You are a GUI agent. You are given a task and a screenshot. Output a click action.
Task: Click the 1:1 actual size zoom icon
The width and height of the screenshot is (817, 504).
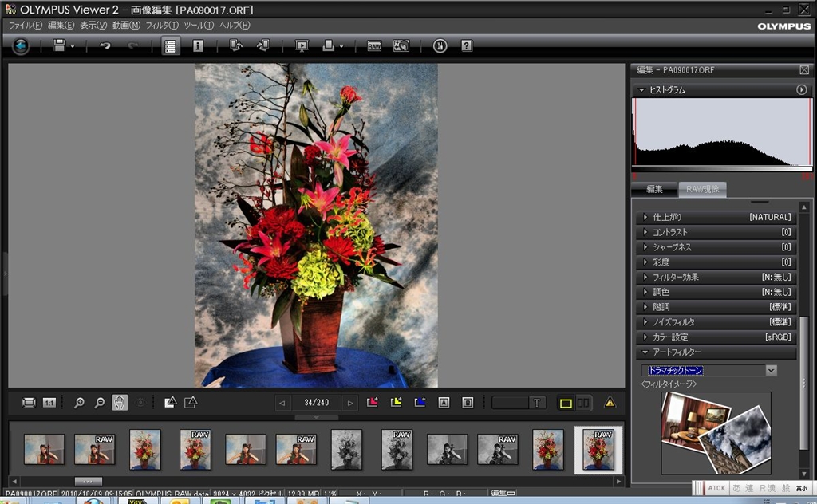[49, 403]
